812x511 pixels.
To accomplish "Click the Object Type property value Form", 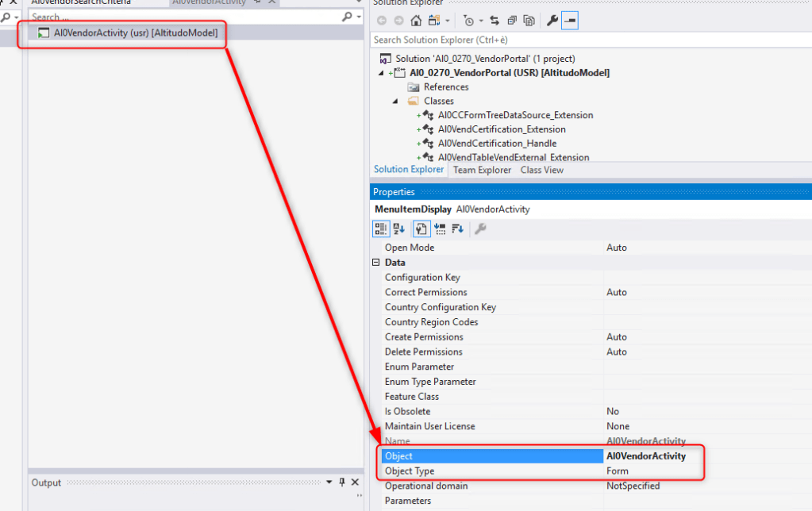I will [617, 471].
